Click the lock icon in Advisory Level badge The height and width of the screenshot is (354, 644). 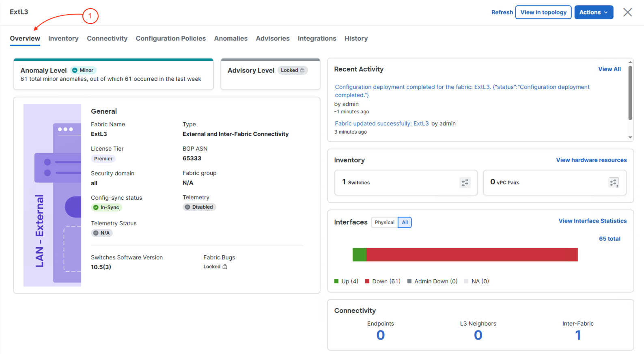click(302, 70)
